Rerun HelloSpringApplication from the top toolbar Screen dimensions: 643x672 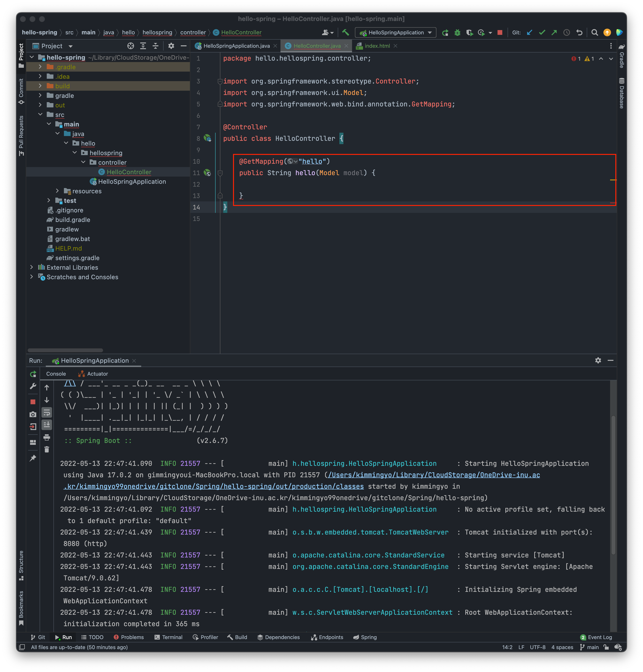[x=445, y=32]
